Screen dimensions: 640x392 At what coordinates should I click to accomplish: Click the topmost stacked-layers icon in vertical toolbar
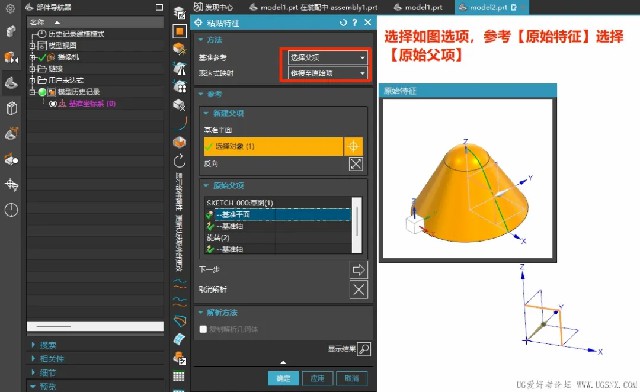point(179,13)
